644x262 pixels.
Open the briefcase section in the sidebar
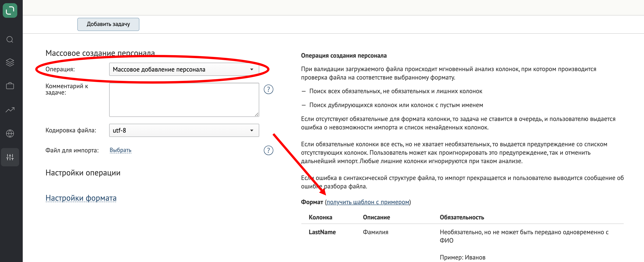pos(10,86)
